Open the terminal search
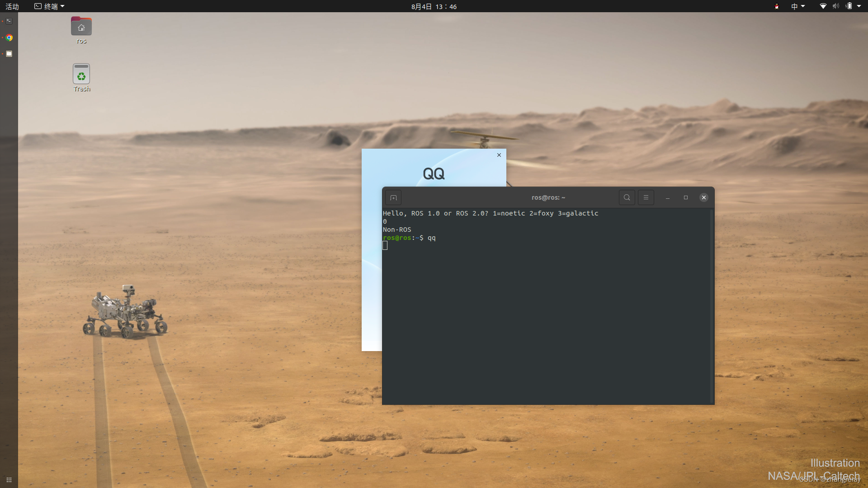The image size is (868, 488). point(627,197)
